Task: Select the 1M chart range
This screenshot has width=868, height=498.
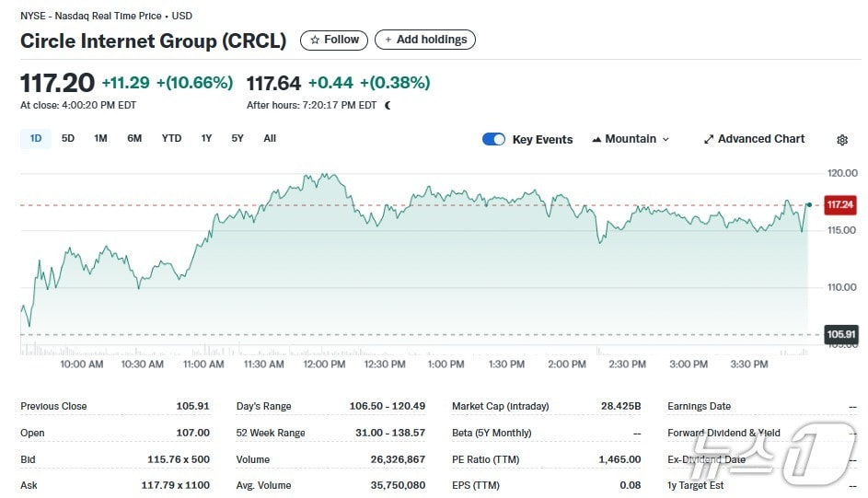Action: pos(100,138)
